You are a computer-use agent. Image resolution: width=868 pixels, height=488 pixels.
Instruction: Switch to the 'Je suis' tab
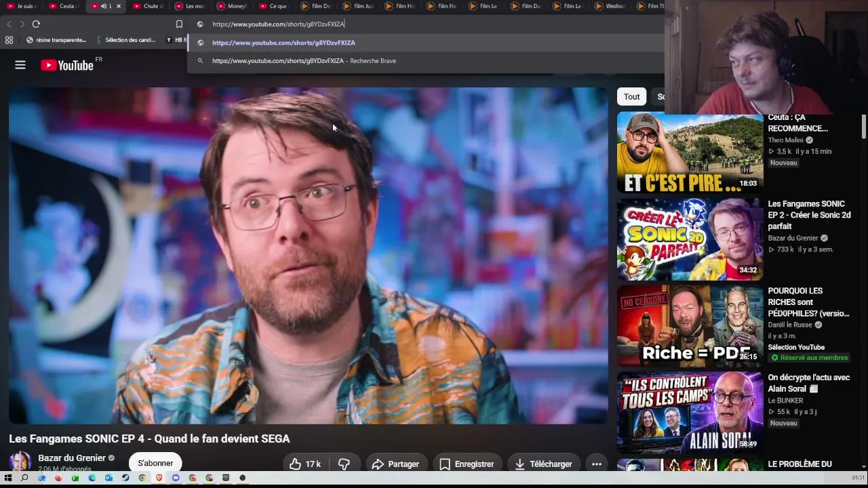22,6
